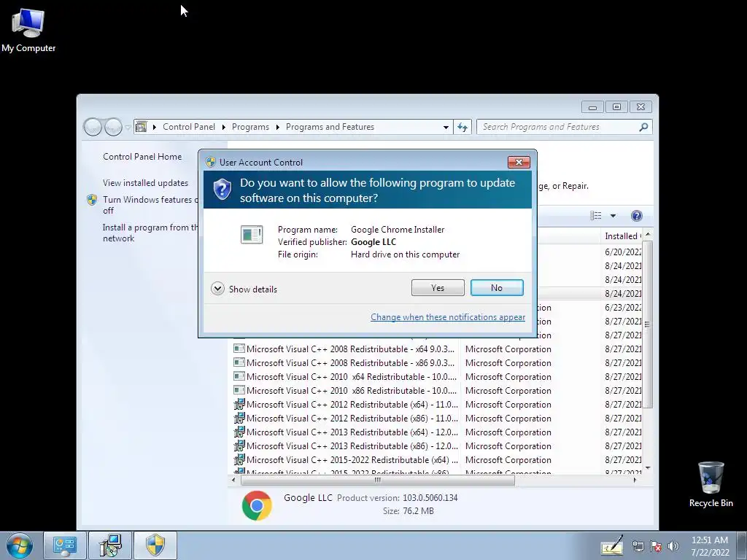Click the Programs and Features breadcrumb

[330, 127]
